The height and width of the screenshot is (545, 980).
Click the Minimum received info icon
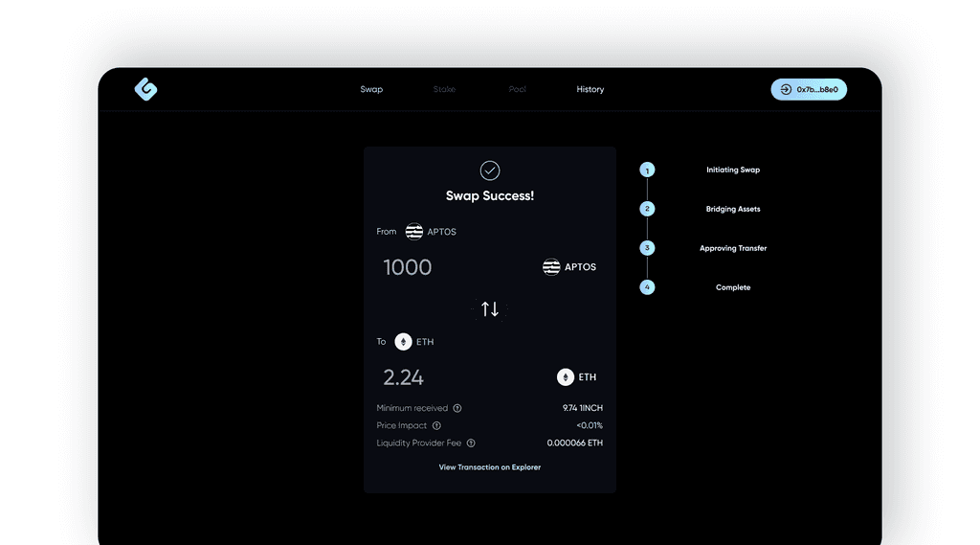tap(457, 408)
